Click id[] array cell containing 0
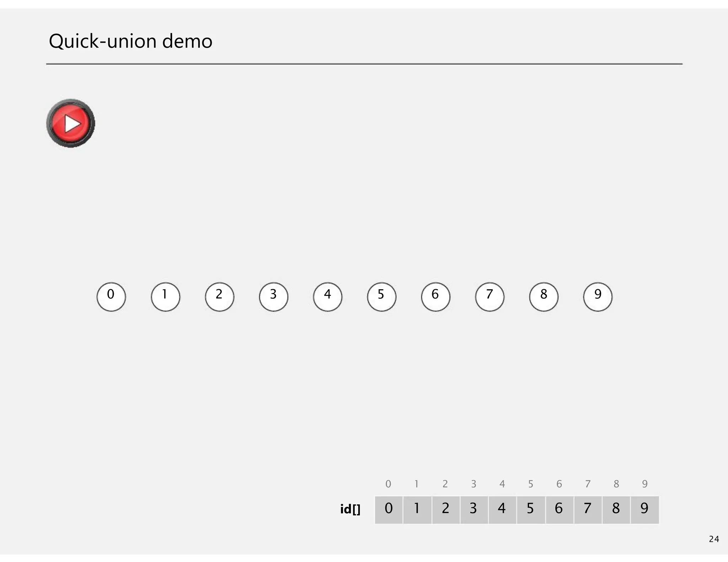728x562 pixels. pyautogui.click(x=389, y=510)
